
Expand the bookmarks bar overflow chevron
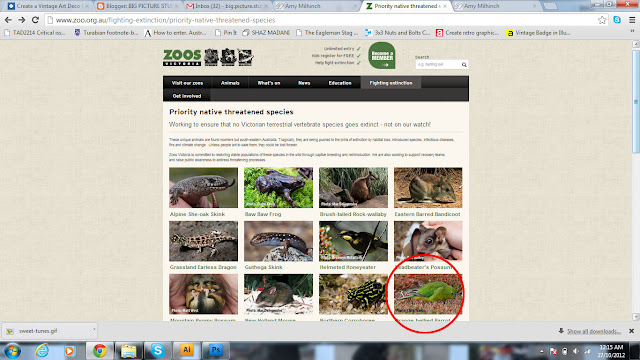632,32
